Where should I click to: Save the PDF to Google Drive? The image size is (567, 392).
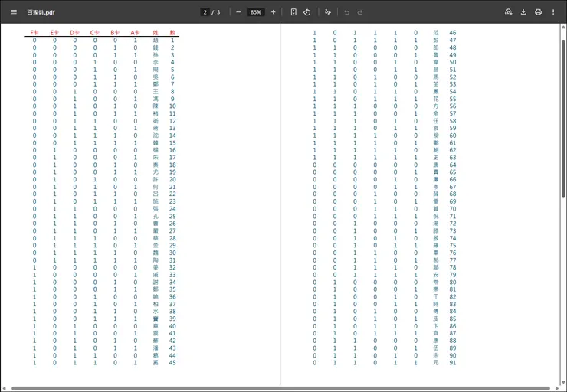[x=509, y=12]
